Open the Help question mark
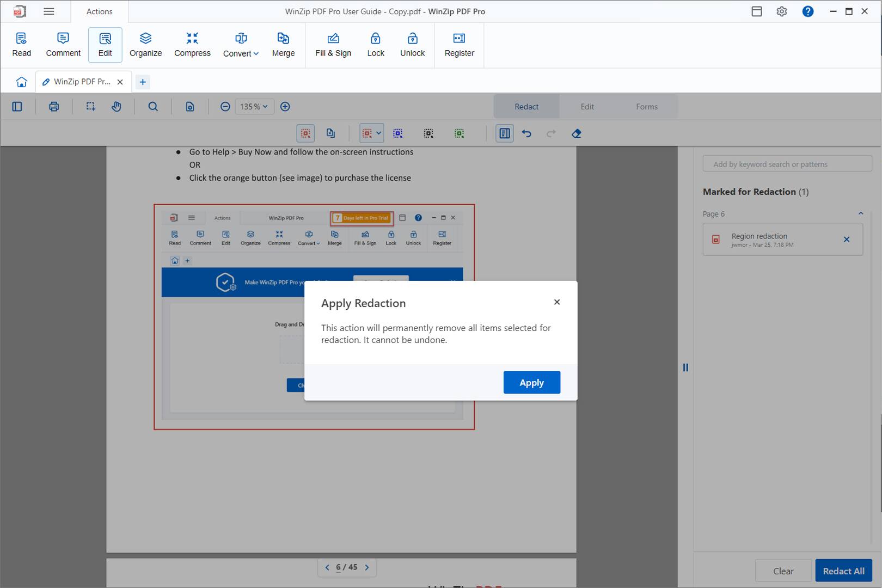882x588 pixels. 808,11
